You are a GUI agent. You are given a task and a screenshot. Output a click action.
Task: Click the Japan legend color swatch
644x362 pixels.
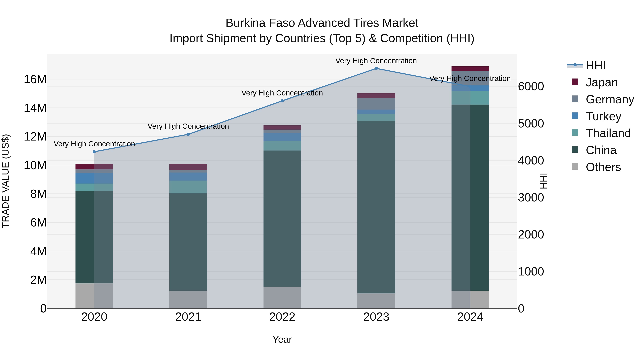575,82
